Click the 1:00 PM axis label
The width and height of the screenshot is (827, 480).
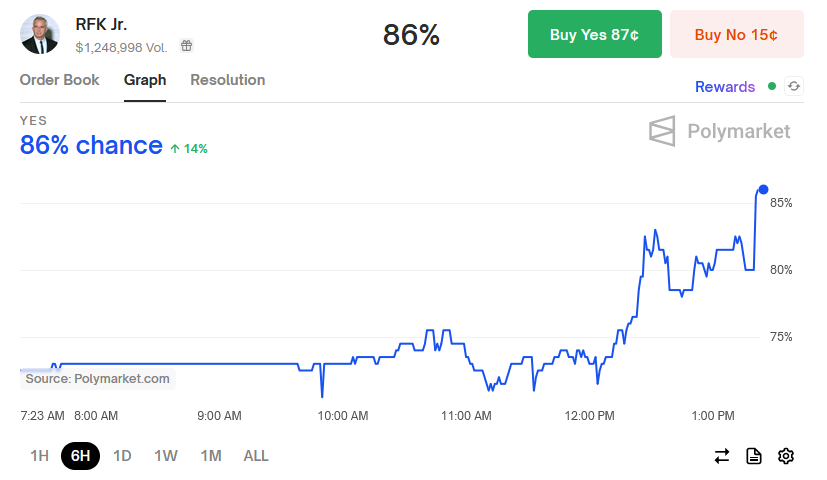point(713,416)
